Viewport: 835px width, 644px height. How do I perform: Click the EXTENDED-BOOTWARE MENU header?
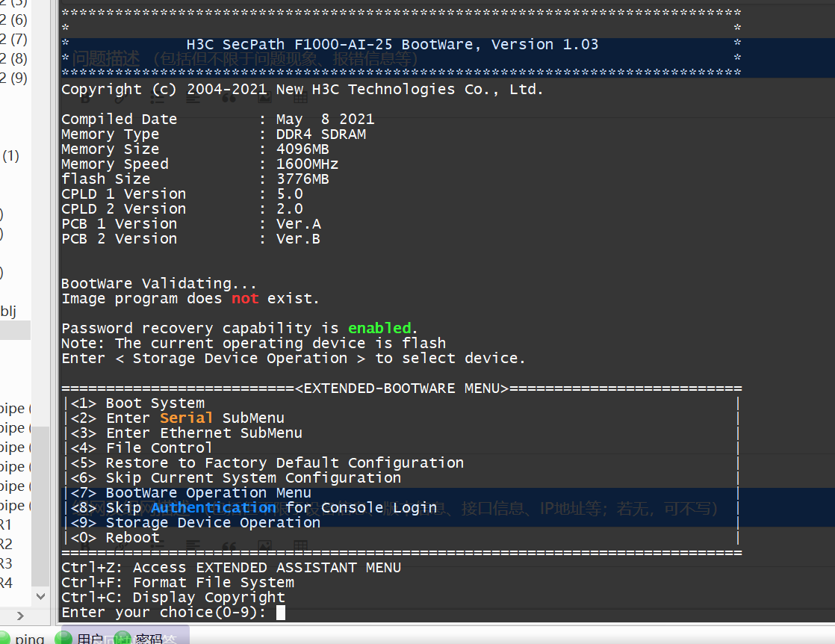click(402, 388)
